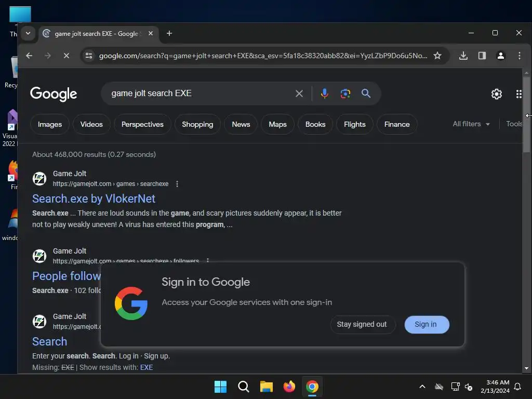532x399 pixels.
Task: View site information icon in address bar
Action: tap(89, 56)
